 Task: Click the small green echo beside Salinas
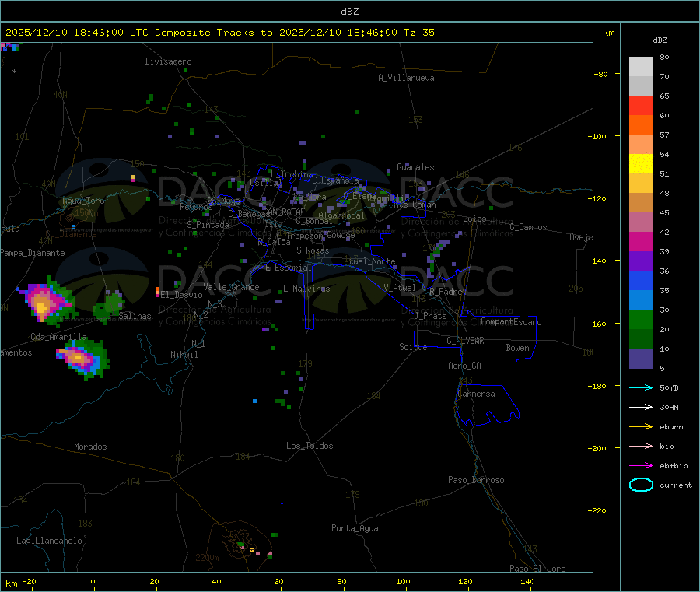pyautogui.click(x=108, y=306)
